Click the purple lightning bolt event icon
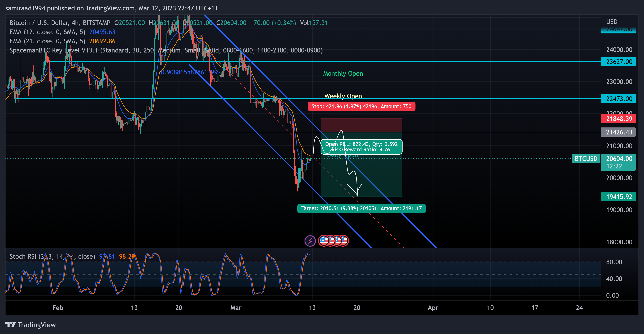This screenshot has width=644, height=334. point(310,241)
